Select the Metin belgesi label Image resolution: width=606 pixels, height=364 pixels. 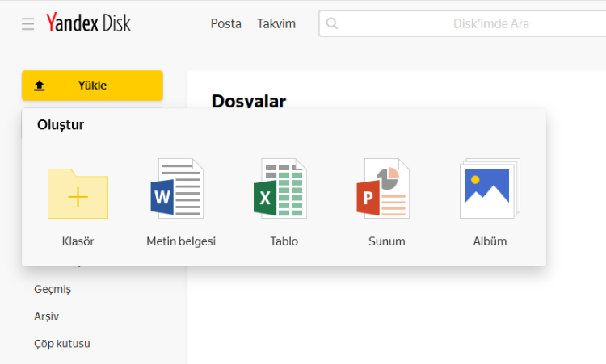[181, 241]
